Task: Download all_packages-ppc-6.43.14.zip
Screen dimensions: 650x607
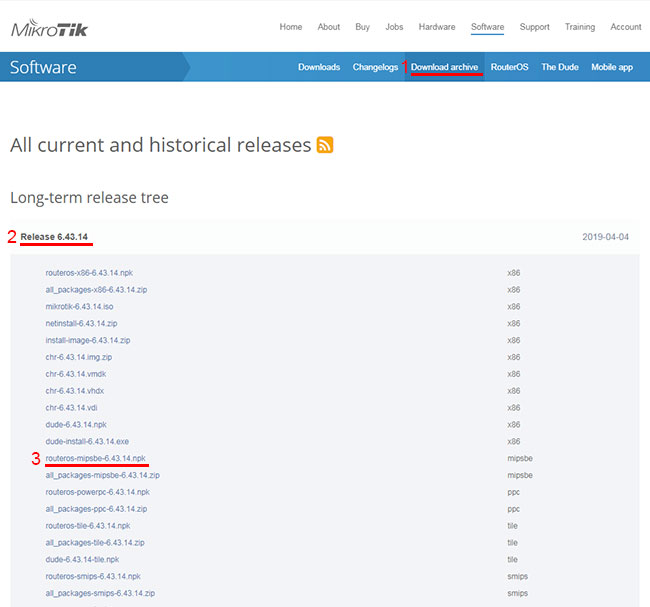Action: click(96, 509)
